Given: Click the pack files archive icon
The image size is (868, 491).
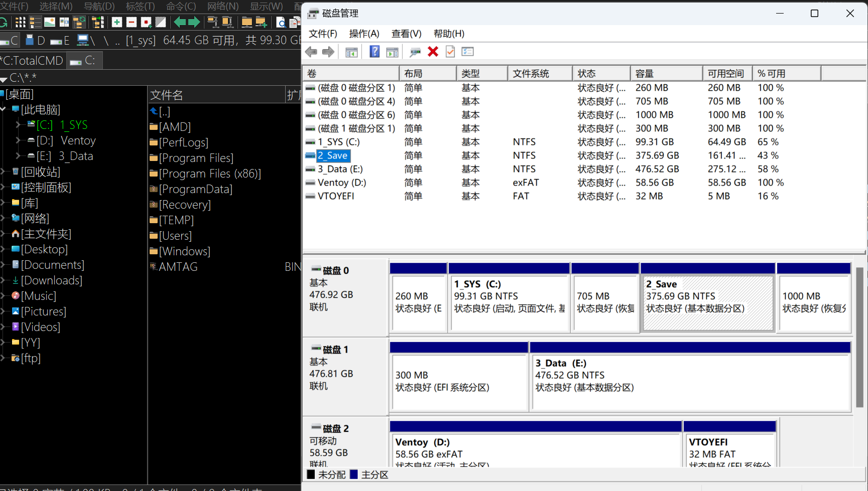Looking at the screenshot, I should pos(212,22).
